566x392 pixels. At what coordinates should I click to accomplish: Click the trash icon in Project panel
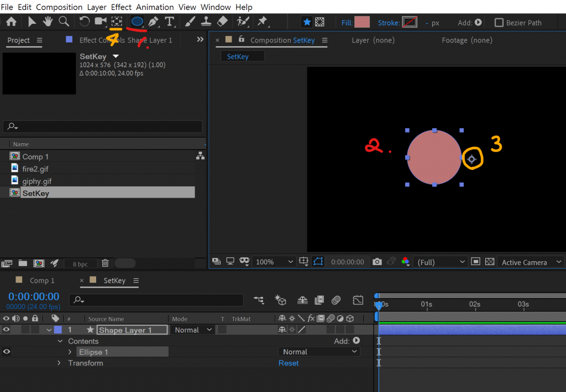105,263
